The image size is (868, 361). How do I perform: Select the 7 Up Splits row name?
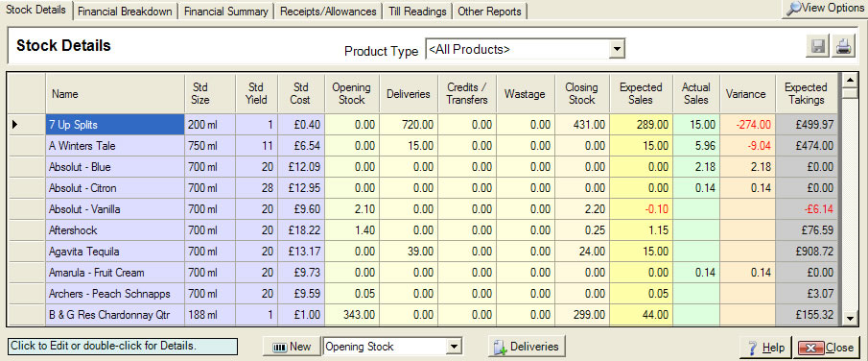tap(114, 125)
